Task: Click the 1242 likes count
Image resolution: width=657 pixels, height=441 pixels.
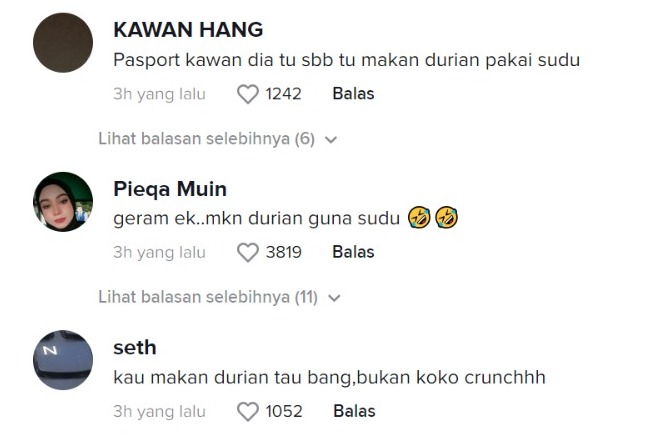Action: 284,94
